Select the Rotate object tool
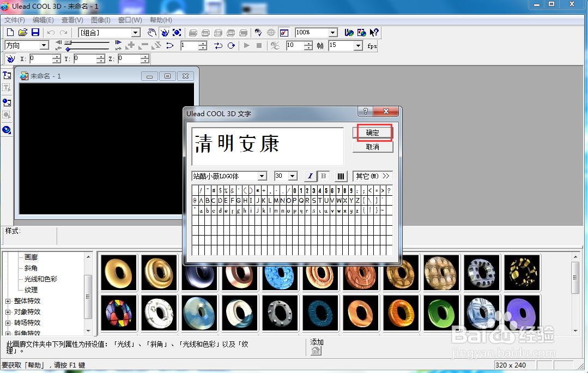The image size is (588, 373). click(165, 33)
